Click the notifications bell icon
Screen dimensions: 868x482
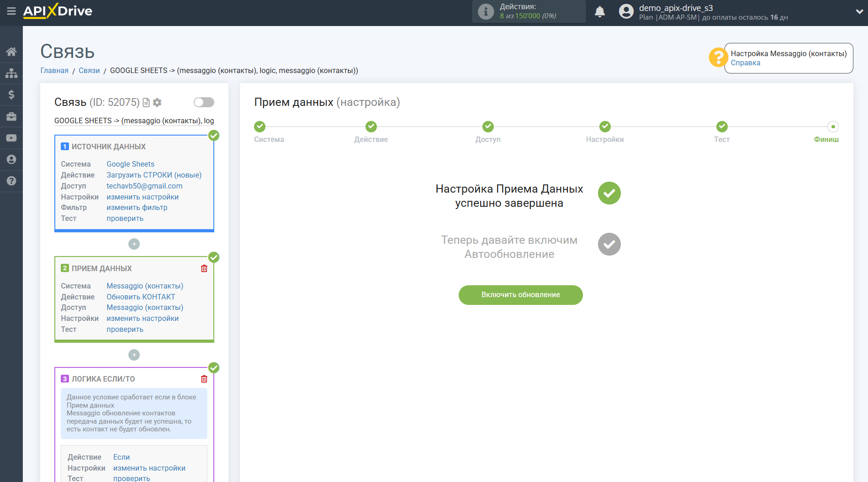click(600, 12)
